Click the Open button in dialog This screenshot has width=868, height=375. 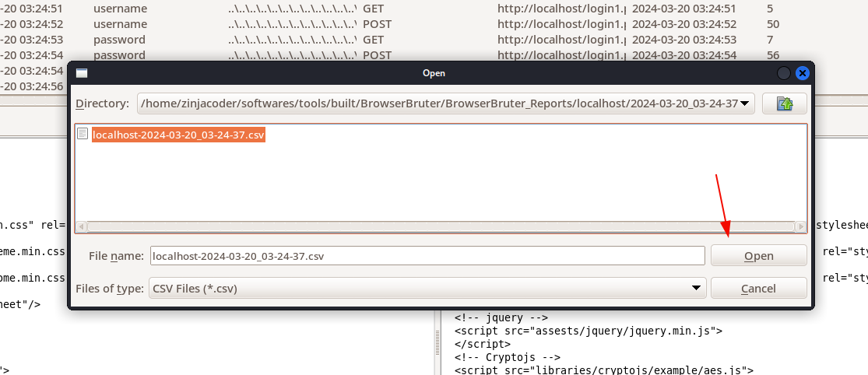point(758,255)
